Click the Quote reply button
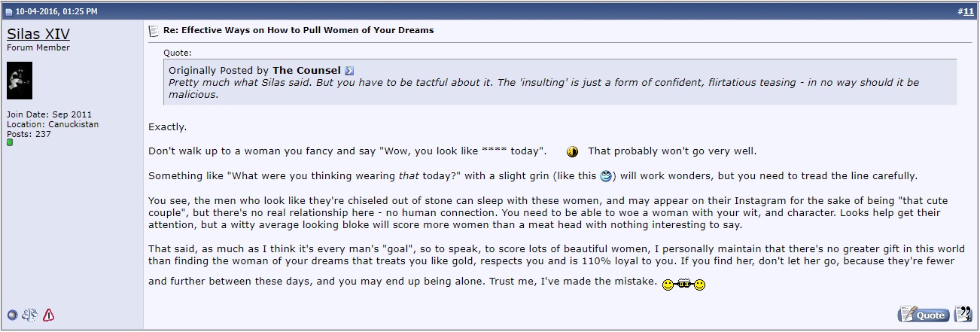Viewport: 980px width, 332px height. (x=924, y=314)
